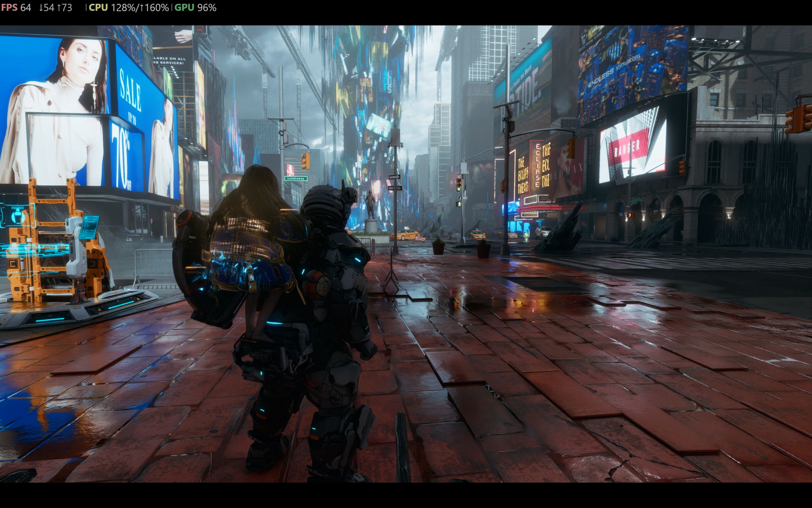Screen dimensions: 812x508
Task: Click the RANGER billboard text
Action: (x=627, y=149)
